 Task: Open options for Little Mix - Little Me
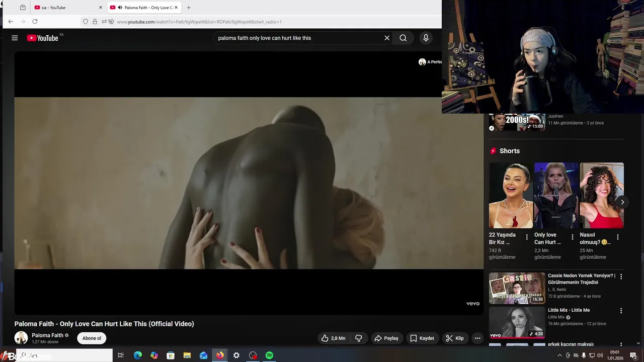(x=621, y=311)
